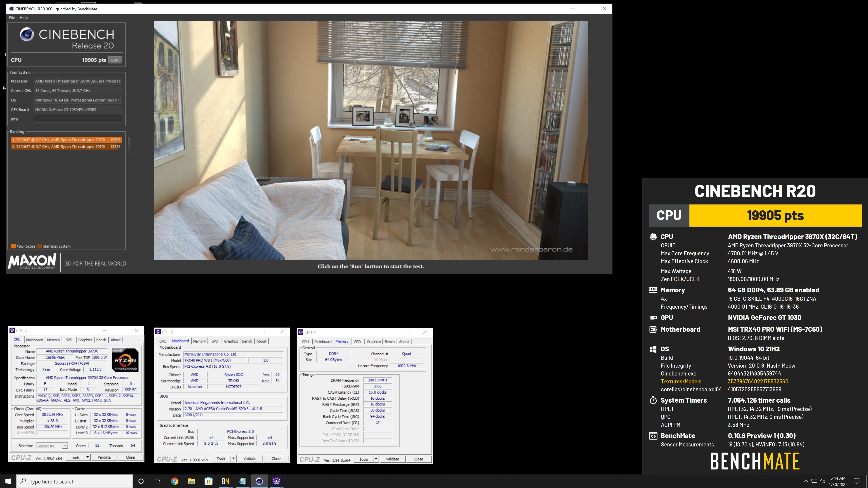Viewport: 868px width, 488px height.
Task: Click the BenchMate System Timers stopwatch icon
Action: pos(653,400)
